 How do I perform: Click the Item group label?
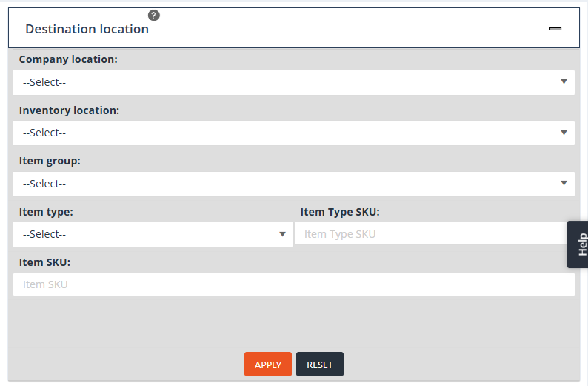(50, 161)
